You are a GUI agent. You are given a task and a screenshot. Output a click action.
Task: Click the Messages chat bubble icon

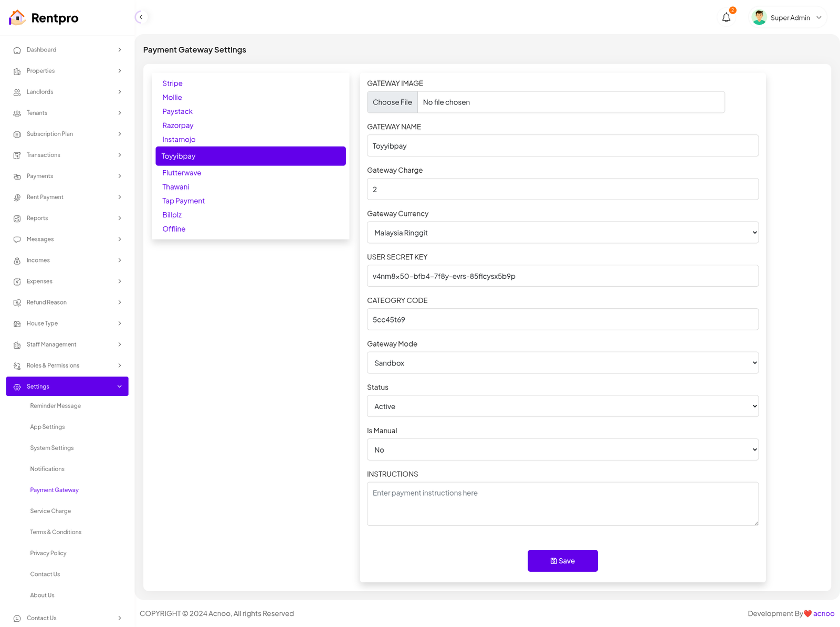(17, 239)
